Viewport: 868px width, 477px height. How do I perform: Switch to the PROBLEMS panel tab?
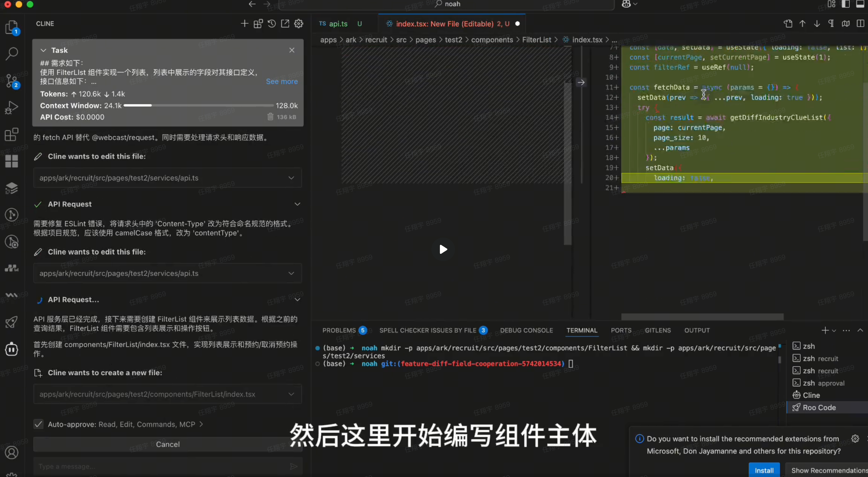[339, 330]
